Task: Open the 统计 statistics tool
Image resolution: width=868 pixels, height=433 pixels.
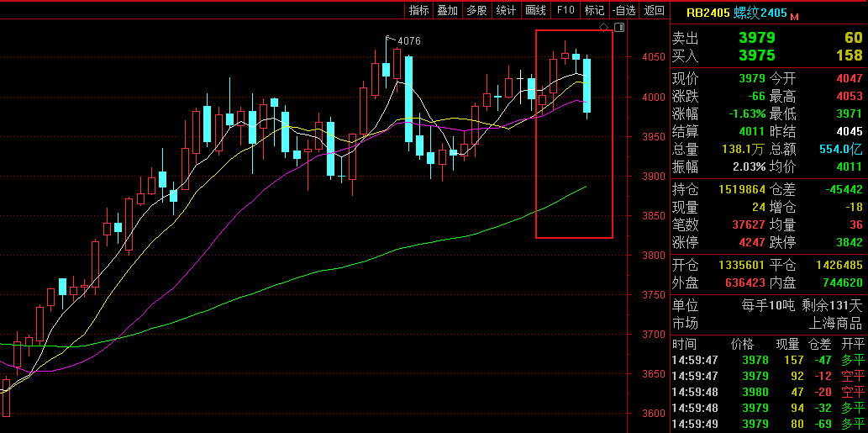Action: 506,10
